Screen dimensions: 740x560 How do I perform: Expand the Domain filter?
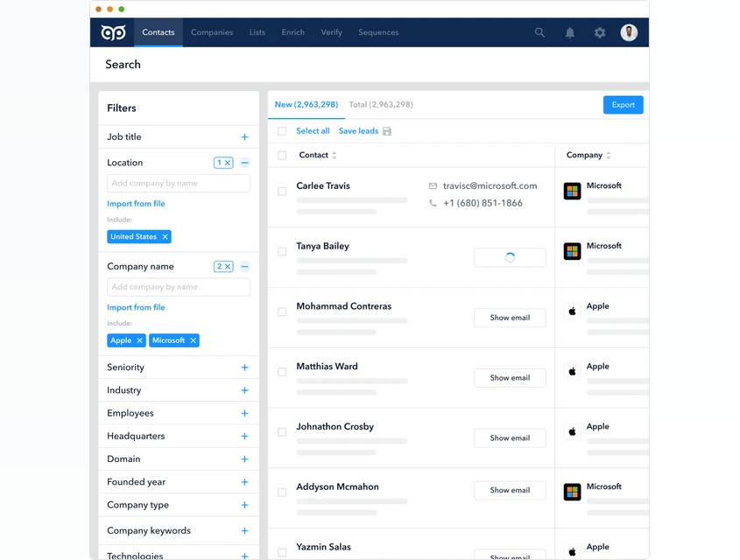click(x=244, y=459)
